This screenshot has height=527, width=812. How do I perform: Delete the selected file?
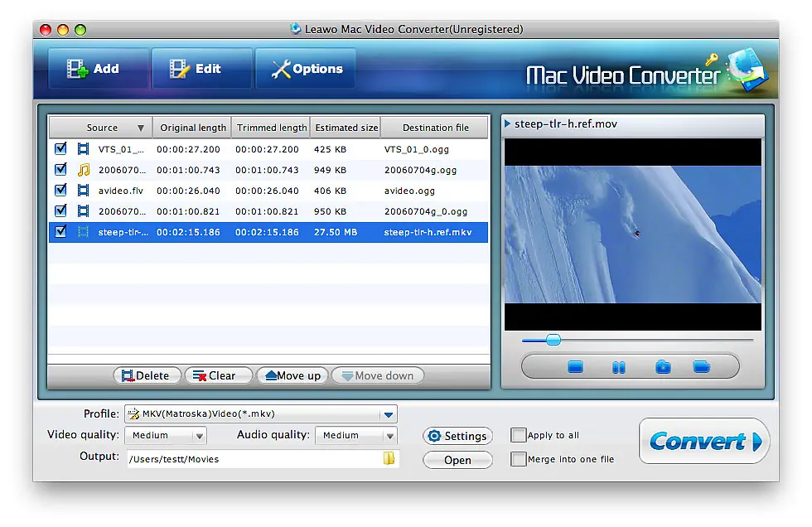click(147, 375)
